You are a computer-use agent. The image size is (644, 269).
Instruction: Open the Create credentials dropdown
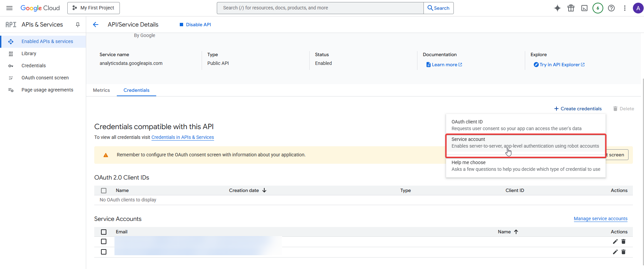(x=578, y=109)
